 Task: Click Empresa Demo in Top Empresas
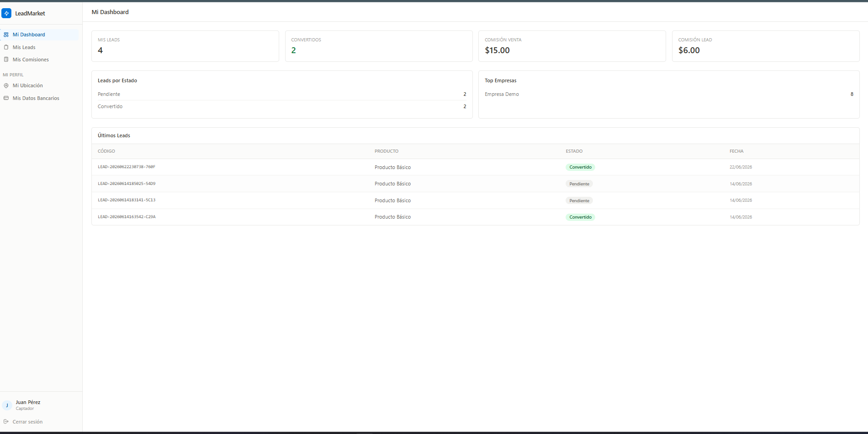502,94
